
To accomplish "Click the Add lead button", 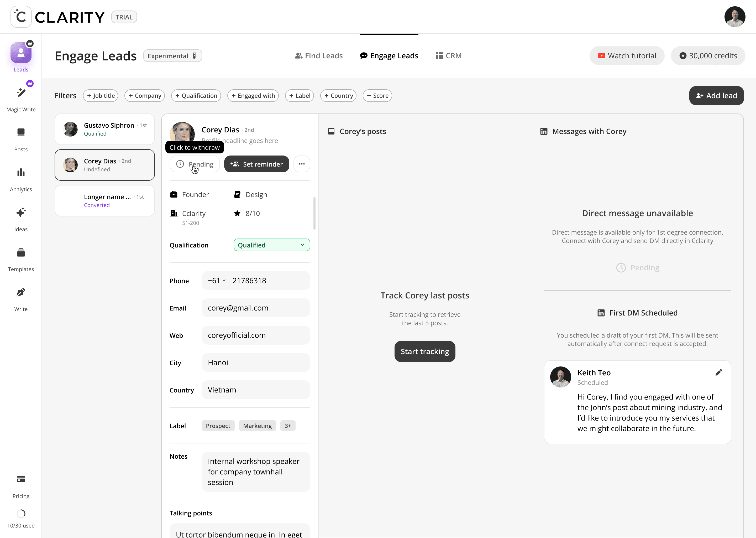I will pyautogui.click(x=716, y=96).
